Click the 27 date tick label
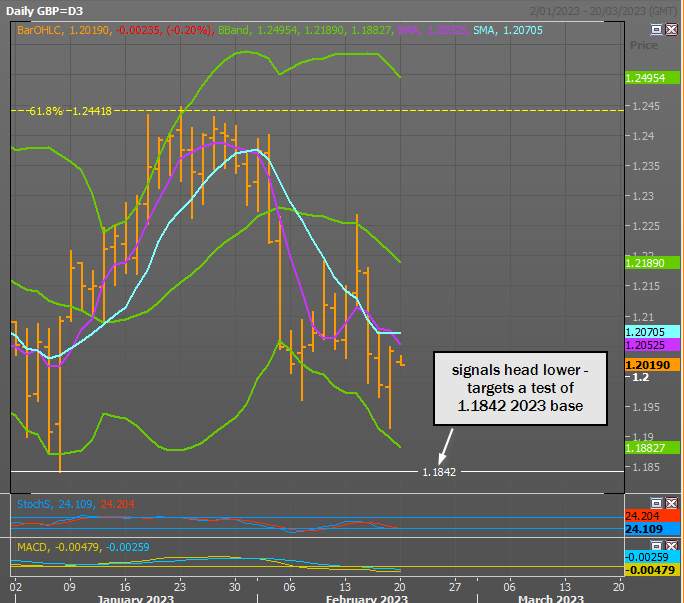This screenshot has height=603, width=684. click(455, 587)
